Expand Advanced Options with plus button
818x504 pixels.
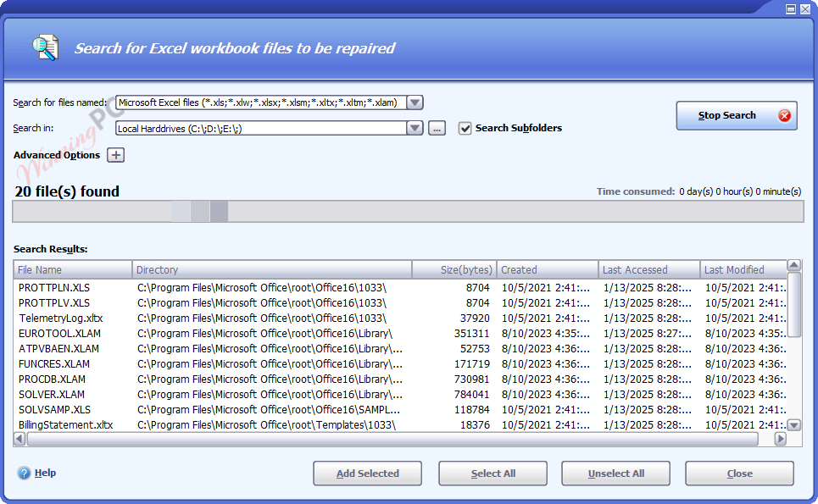116,155
